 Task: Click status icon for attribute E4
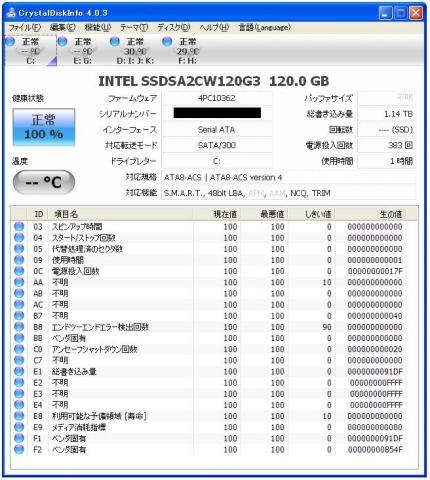[x=19, y=405]
